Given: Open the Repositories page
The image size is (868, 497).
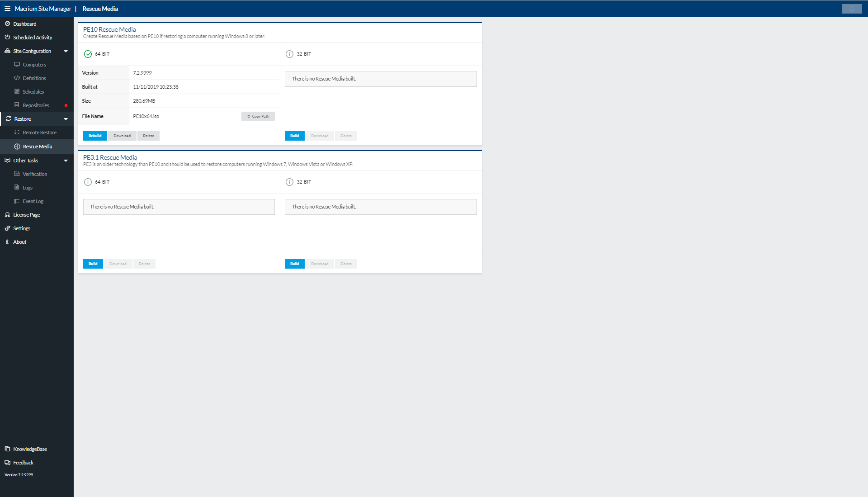Looking at the screenshot, I should [36, 105].
